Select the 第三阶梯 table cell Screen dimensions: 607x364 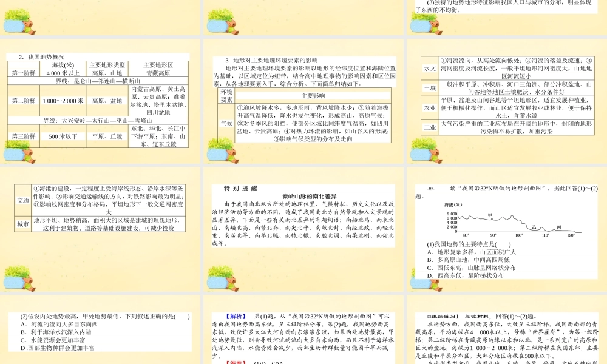click(24, 136)
